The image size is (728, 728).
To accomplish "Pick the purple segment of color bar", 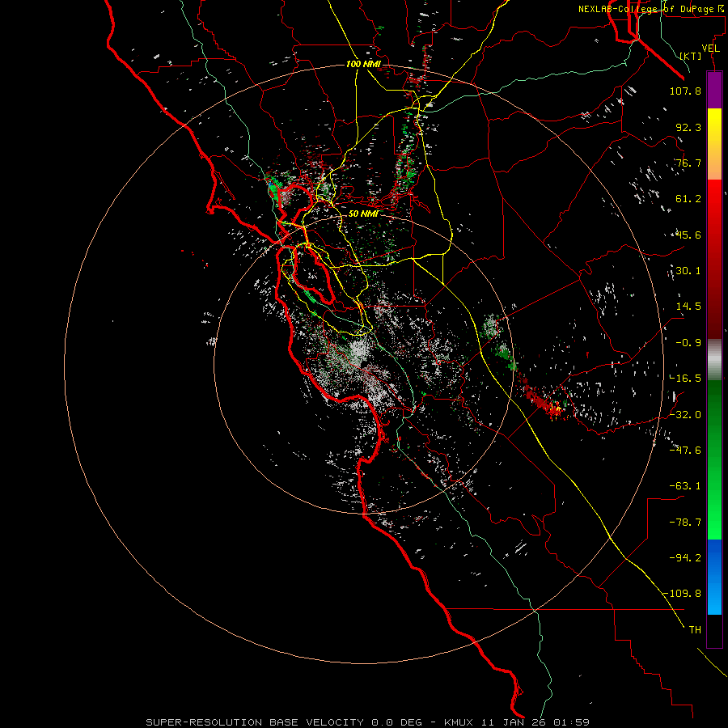I will pyautogui.click(x=714, y=90).
